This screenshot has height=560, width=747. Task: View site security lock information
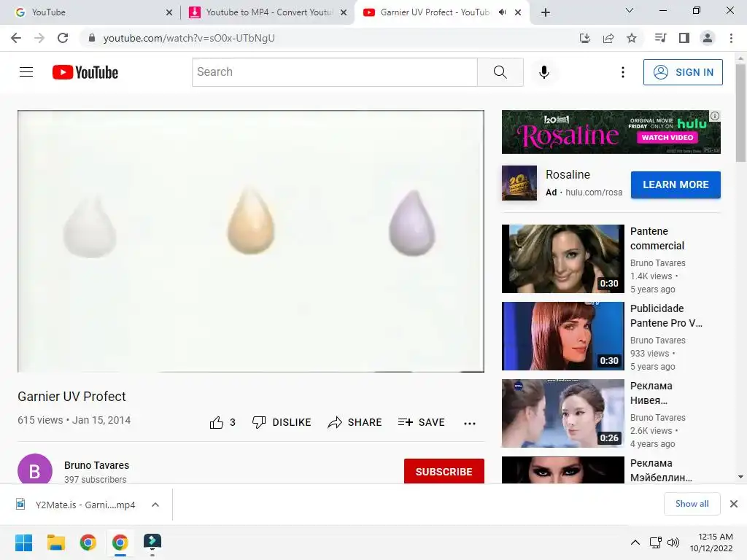click(92, 38)
